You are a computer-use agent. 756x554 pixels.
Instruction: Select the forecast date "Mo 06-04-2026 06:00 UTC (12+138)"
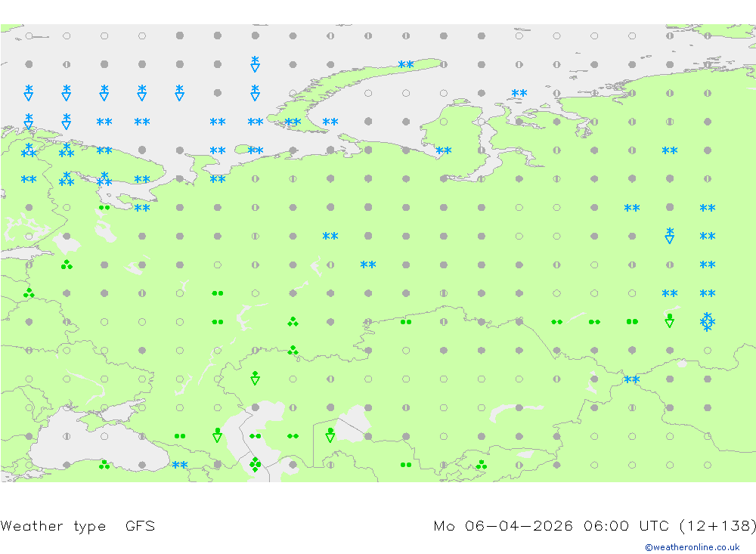click(x=594, y=525)
